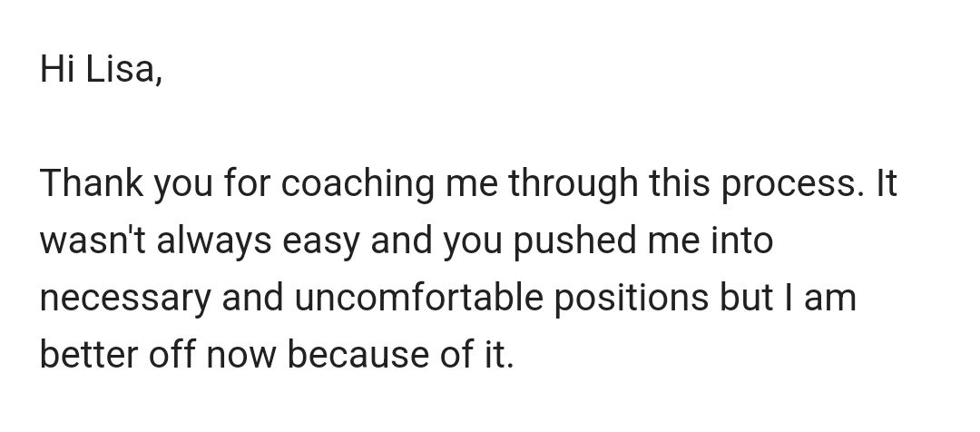Click the word "Thank" in the message
980x432 pixels.
(92, 183)
